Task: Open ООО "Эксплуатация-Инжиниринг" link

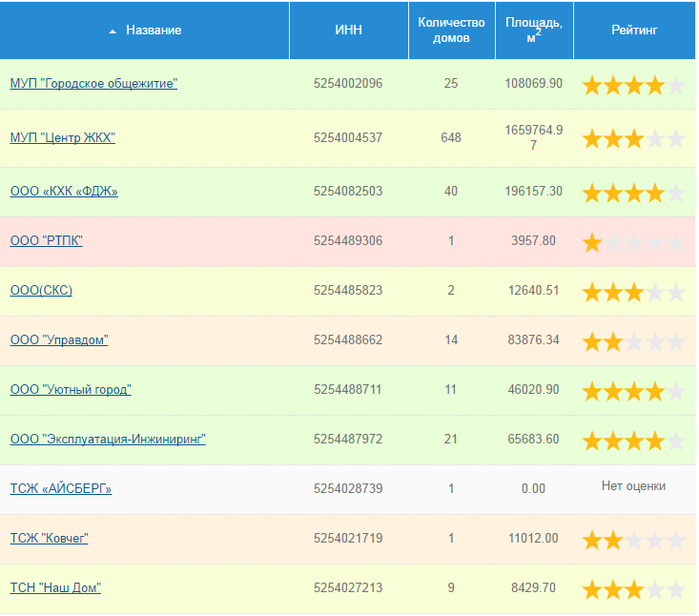Action: (x=108, y=440)
